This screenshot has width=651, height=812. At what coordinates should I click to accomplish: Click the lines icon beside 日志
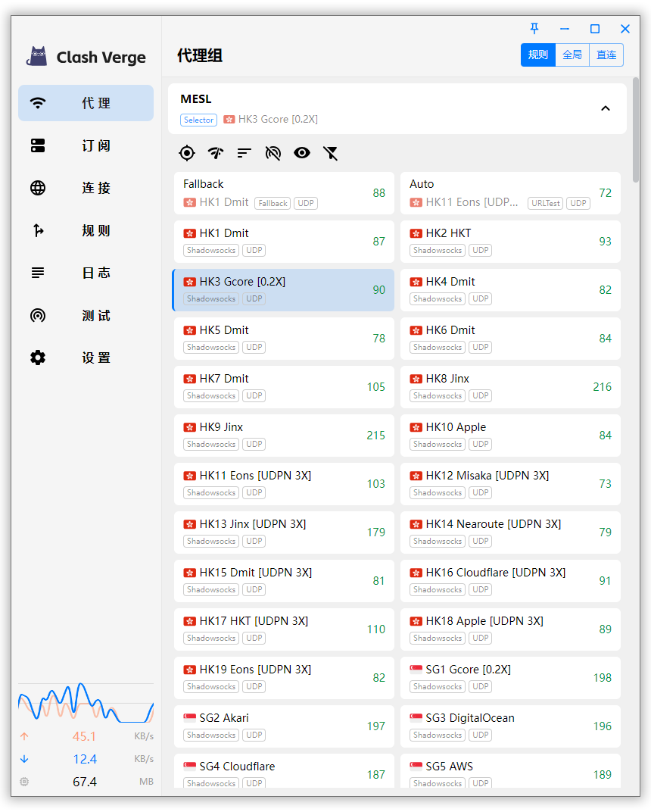click(38, 273)
